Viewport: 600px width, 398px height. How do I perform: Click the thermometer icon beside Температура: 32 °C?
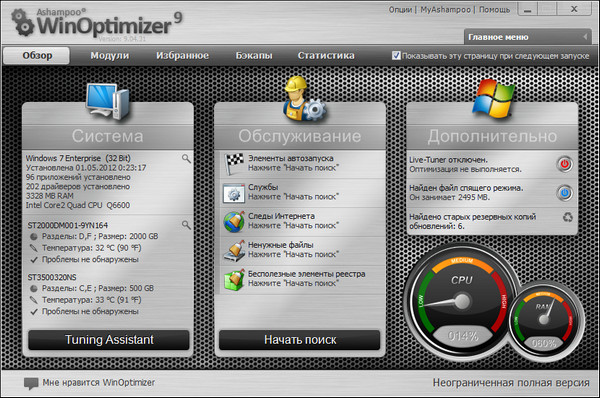point(34,248)
